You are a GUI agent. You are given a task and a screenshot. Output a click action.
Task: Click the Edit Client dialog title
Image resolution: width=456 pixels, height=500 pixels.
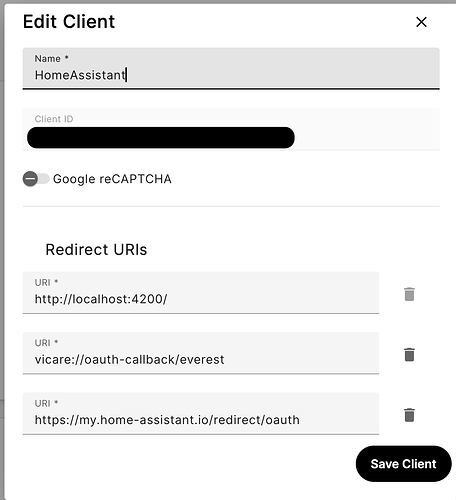[69, 22]
